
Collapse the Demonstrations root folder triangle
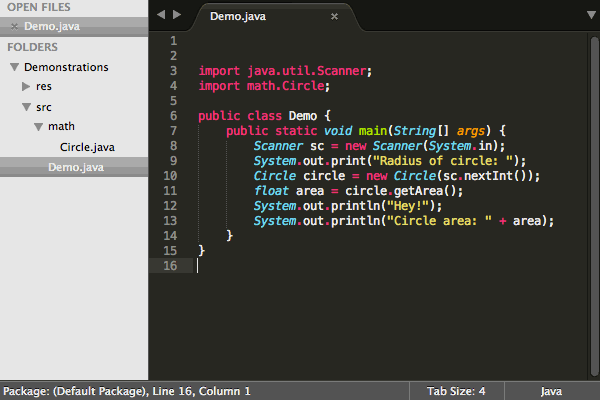click(14, 67)
